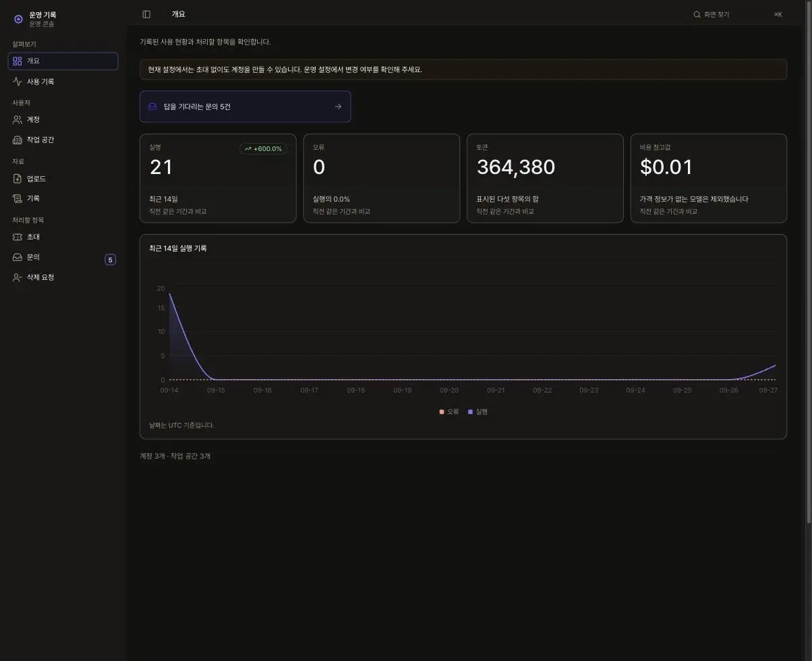This screenshot has height=661, width=812.
Task: Click the 5 badge next to 문의
Action: pyautogui.click(x=111, y=260)
